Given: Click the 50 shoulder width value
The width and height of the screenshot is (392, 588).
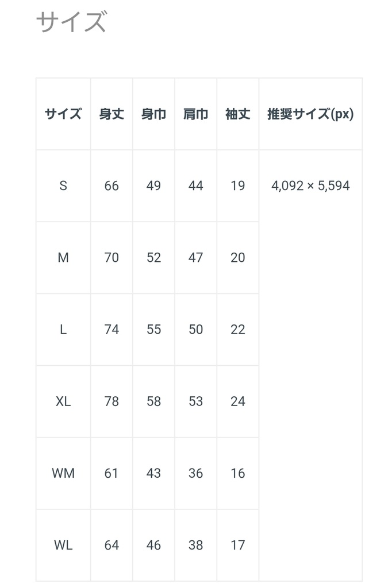Looking at the screenshot, I should click(x=195, y=329).
